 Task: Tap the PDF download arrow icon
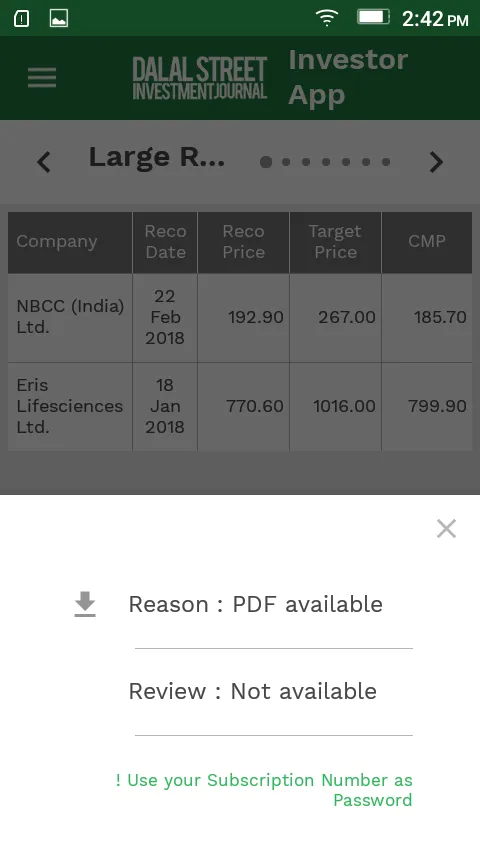pyautogui.click(x=85, y=605)
